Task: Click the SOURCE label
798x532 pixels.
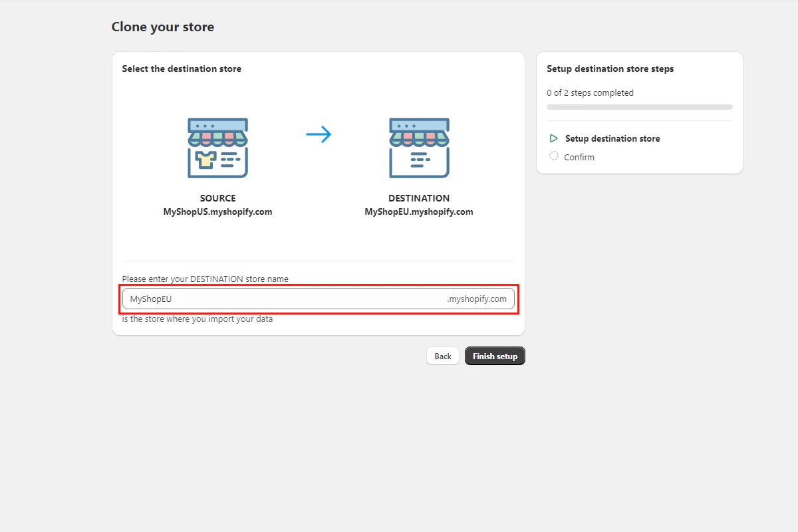Action: (x=218, y=198)
